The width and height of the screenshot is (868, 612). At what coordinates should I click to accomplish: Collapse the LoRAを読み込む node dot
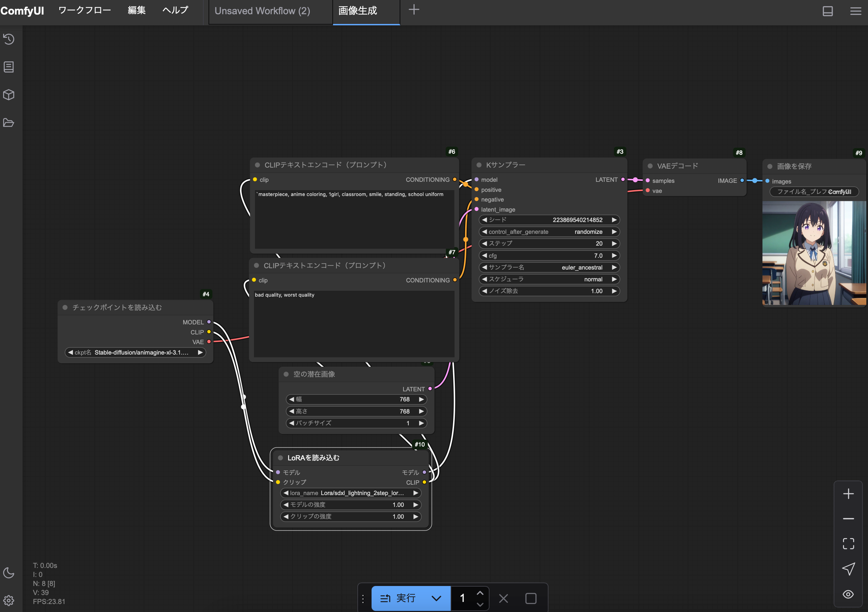pos(281,458)
